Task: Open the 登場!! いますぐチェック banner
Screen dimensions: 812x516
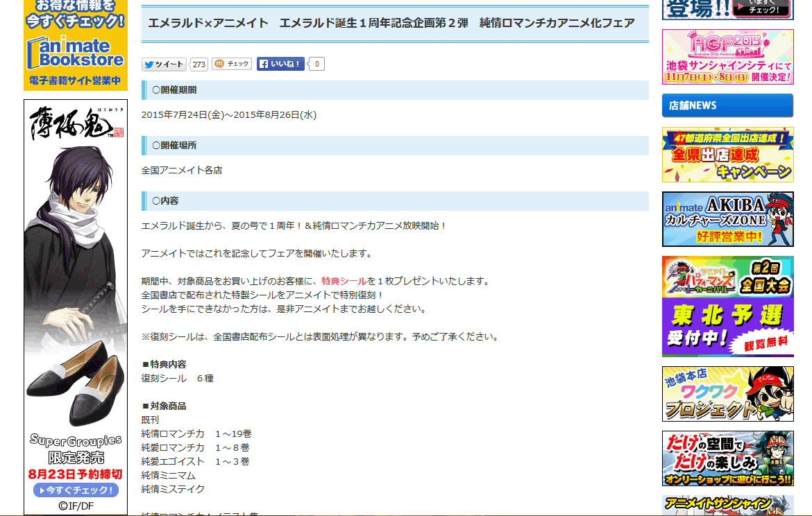Action: [x=727, y=10]
